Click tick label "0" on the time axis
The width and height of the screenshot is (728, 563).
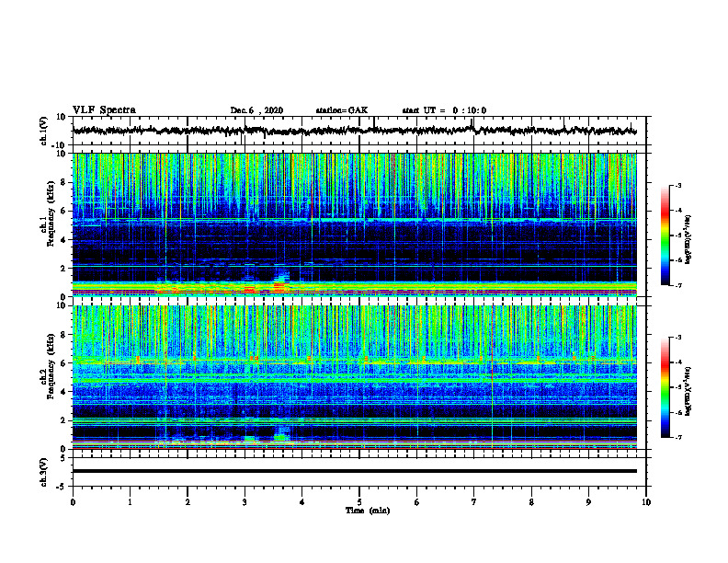tap(73, 502)
